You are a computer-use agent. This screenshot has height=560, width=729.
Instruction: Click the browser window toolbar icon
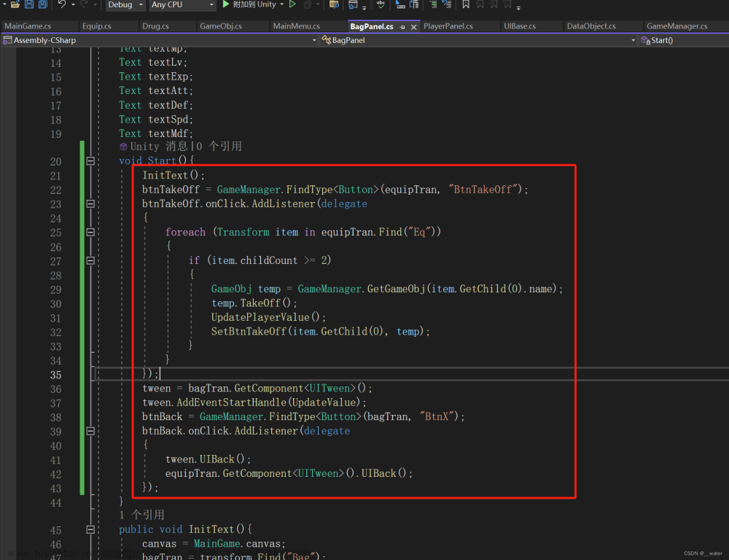pos(353,4)
